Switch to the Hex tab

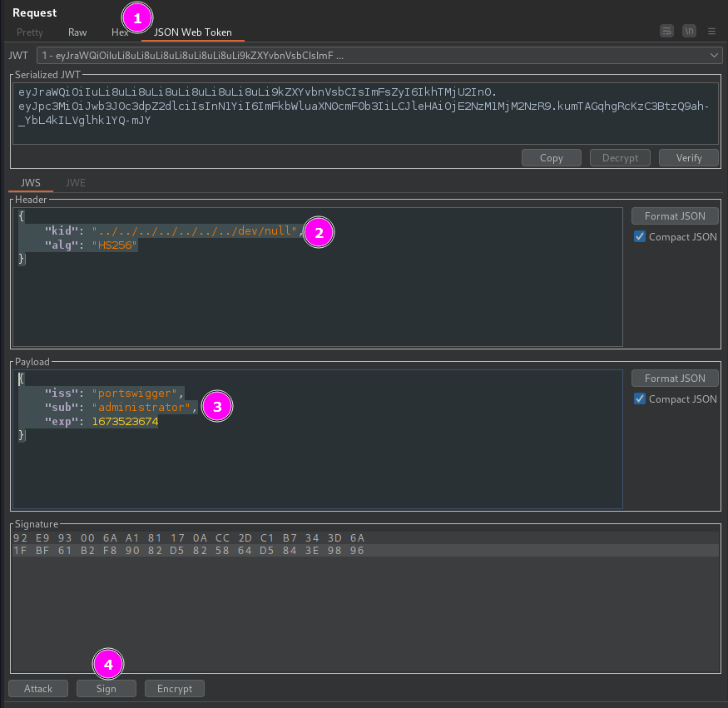coord(119,32)
